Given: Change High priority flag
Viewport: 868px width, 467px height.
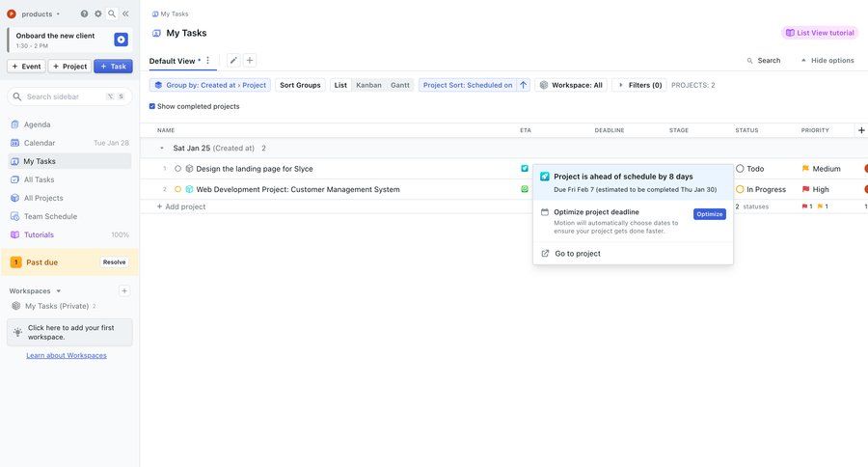Looking at the screenshot, I should [815, 189].
